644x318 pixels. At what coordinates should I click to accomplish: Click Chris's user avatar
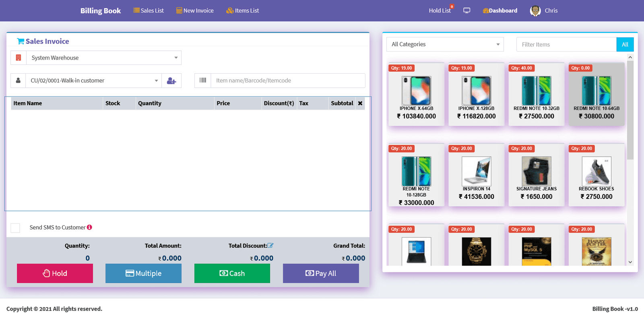click(535, 11)
